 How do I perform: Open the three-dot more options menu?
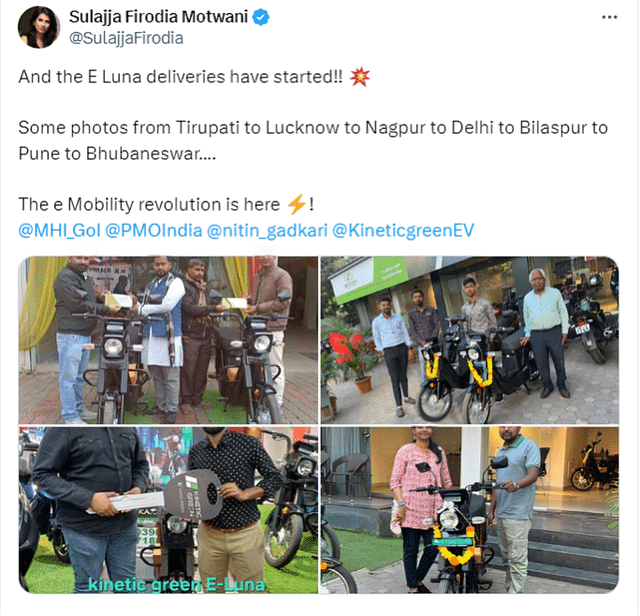click(609, 17)
